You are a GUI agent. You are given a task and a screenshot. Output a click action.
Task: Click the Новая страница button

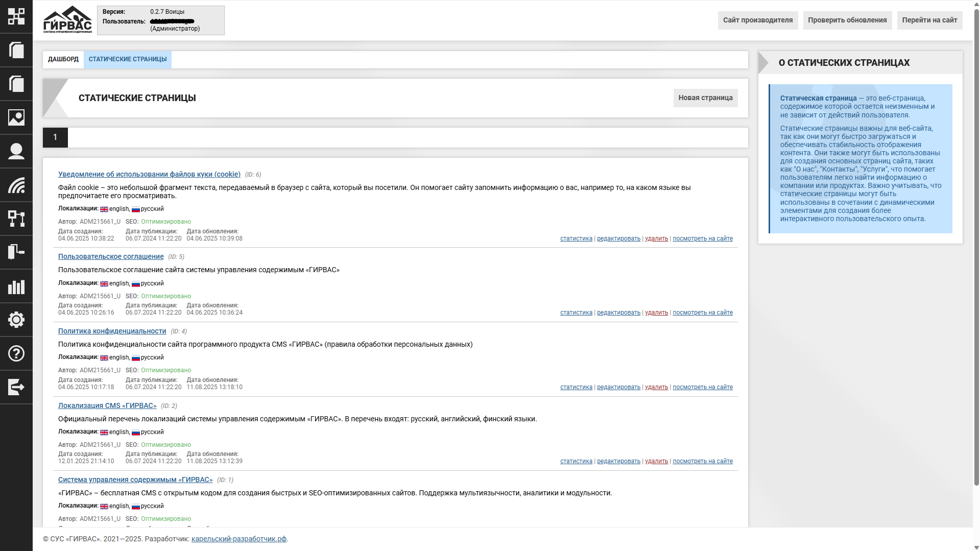(x=705, y=98)
